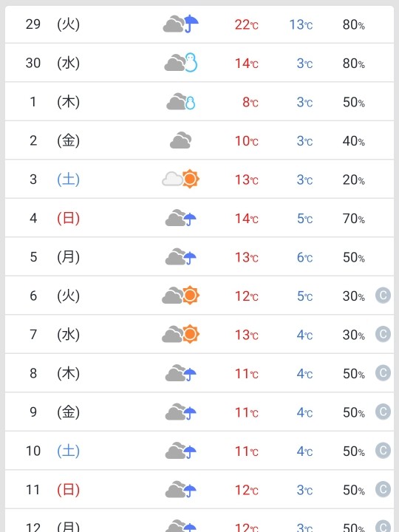Tap the cloudy-sun icon for day 6 (火)
This screenshot has width=399, height=532.
(181, 295)
